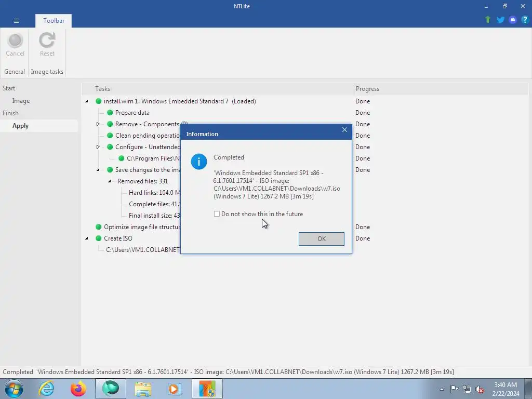The image size is (532, 399).
Task: Click the green status dot beside Prepare data
Action: click(110, 113)
